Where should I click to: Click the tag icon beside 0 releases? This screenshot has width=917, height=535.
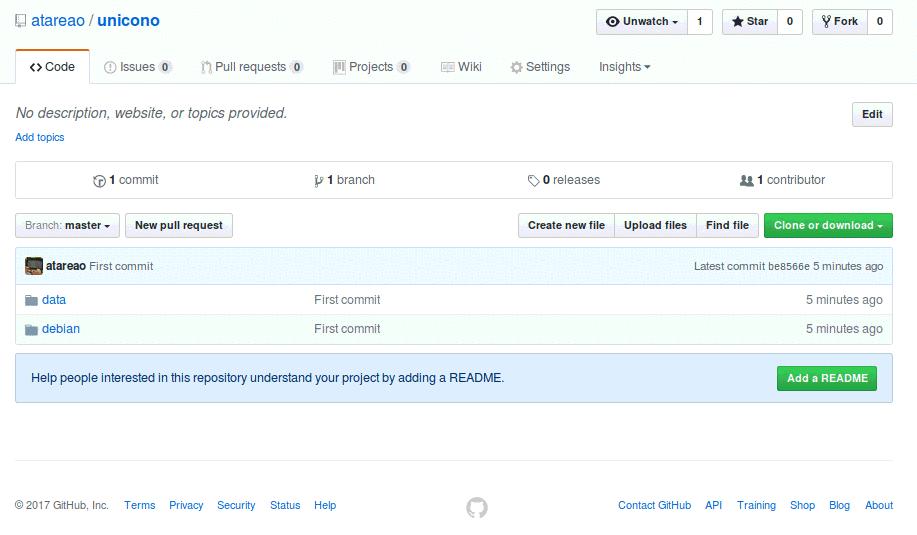533,181
